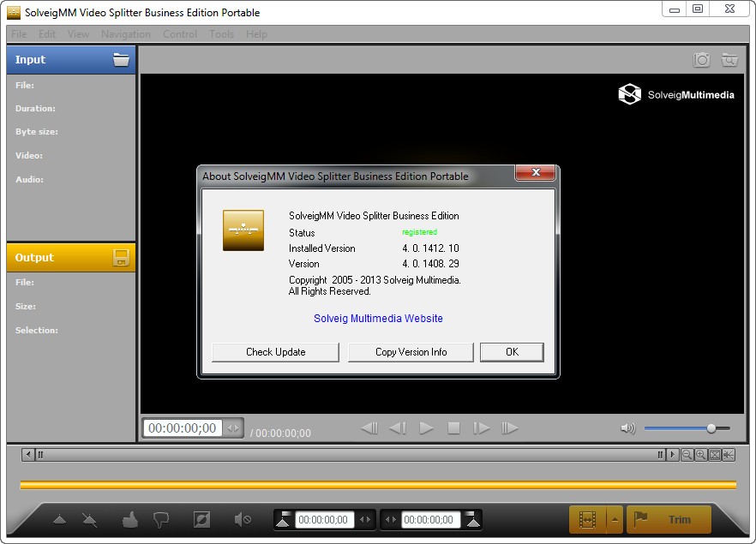Click version value '4. 0. 1408. 29'

click(430, 264)
